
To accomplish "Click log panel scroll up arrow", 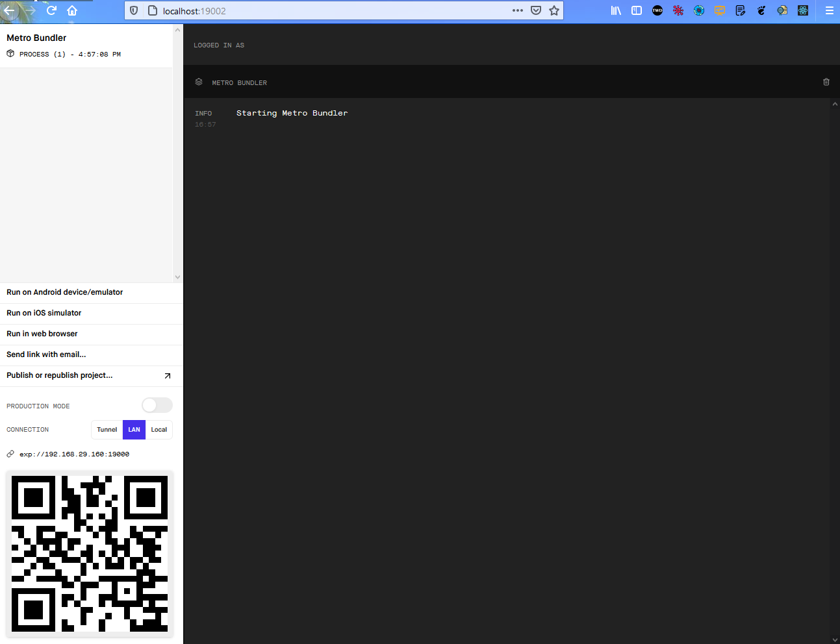I will 835,104.
